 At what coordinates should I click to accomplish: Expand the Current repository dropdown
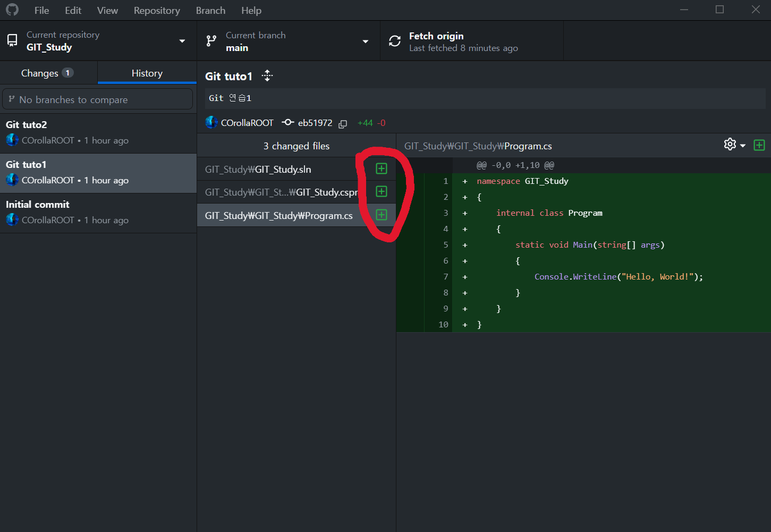pos(98,41)
